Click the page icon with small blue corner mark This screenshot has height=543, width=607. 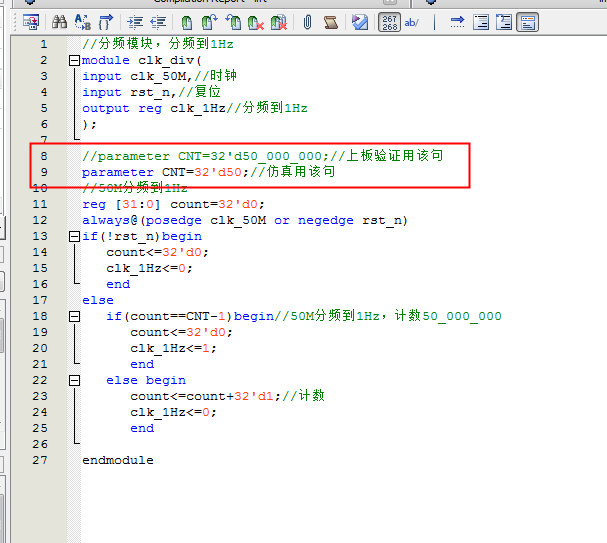[x=504, y=22]
